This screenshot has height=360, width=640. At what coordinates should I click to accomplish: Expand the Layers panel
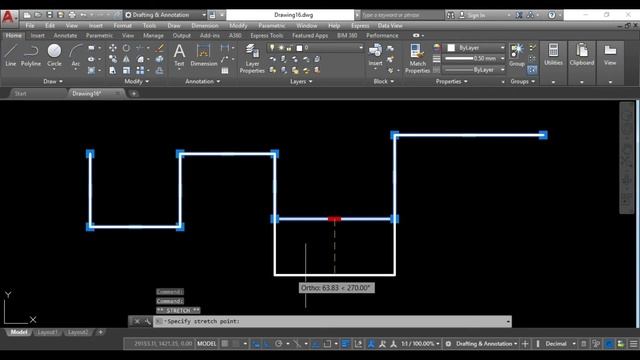pyautogui.click(x=301, y=82)
